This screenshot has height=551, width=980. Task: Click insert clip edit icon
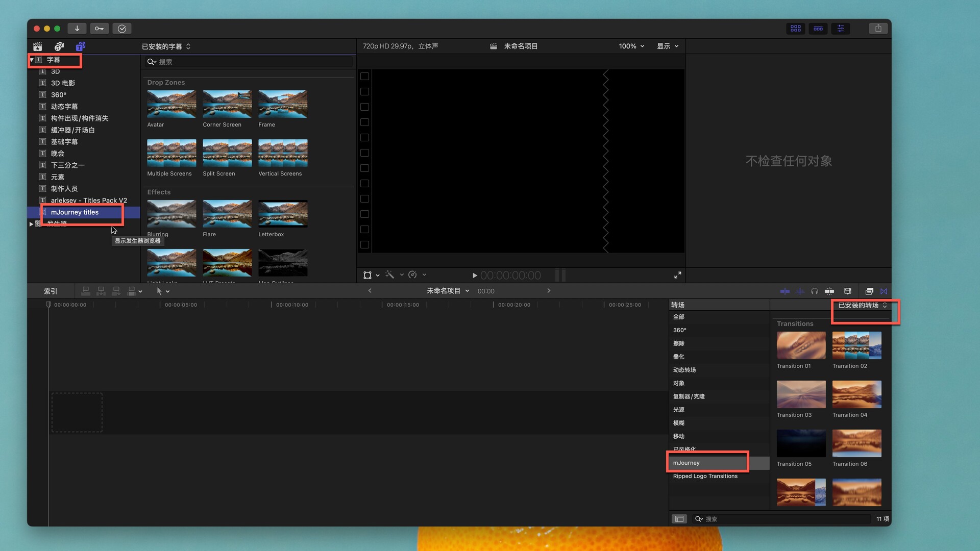[101, 291]
